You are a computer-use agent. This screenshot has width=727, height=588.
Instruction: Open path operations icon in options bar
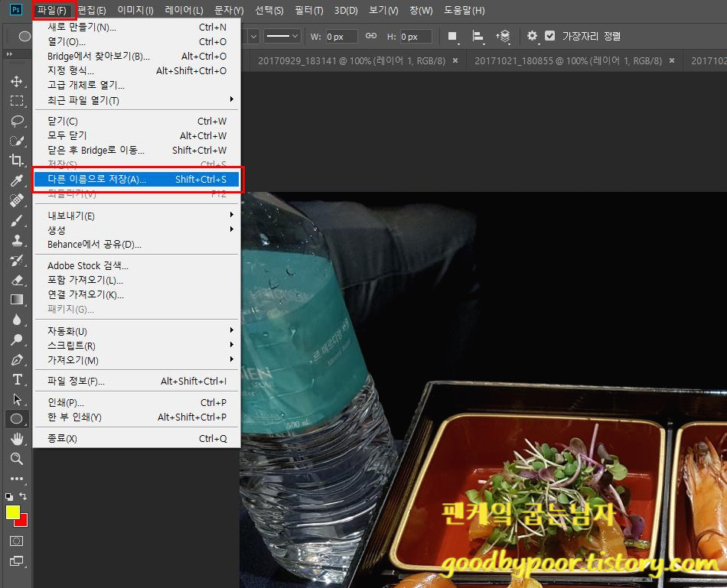452,36
